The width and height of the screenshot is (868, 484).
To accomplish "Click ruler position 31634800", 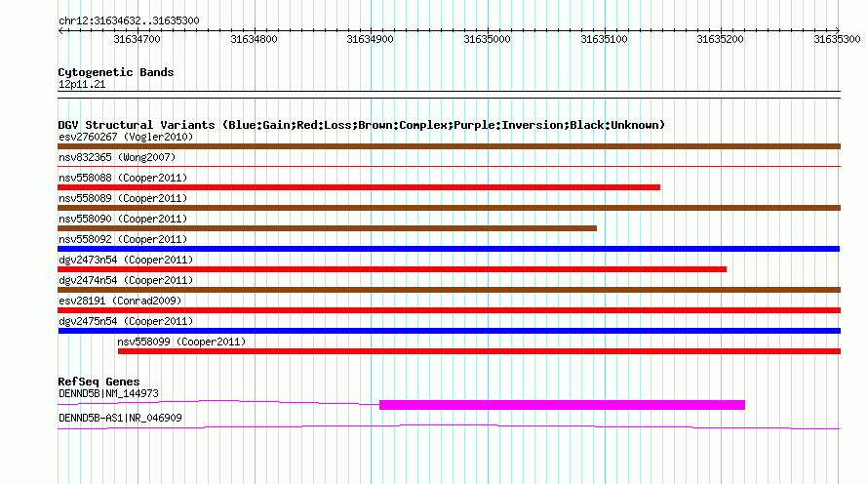I will point(254,39).
